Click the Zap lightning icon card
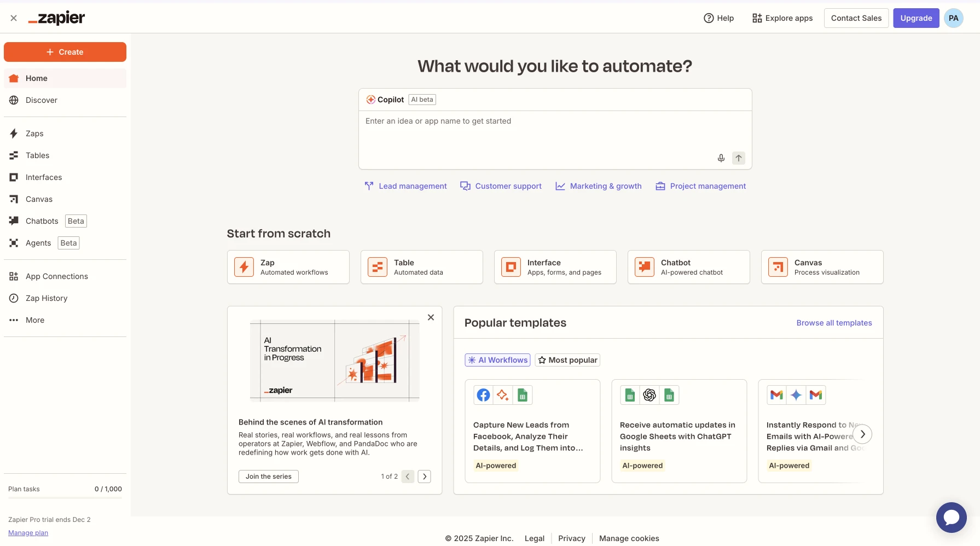The height and width of the screenshot is (546, 980). tap(244, 267)
